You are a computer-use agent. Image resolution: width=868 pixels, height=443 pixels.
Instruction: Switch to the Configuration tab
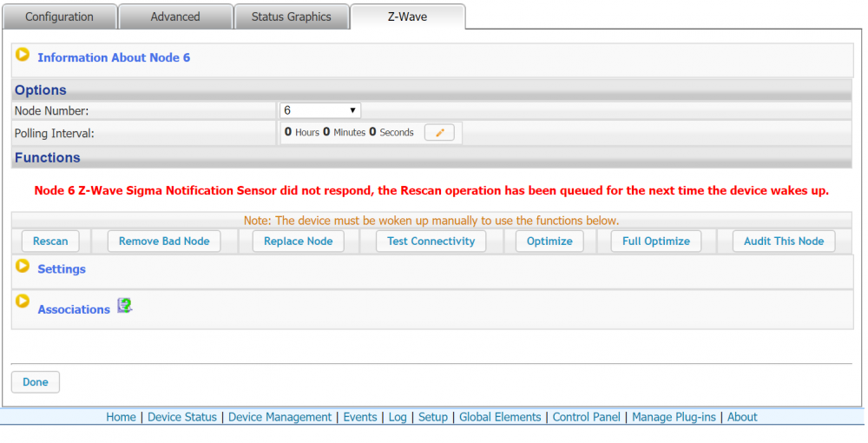(59, 17)
